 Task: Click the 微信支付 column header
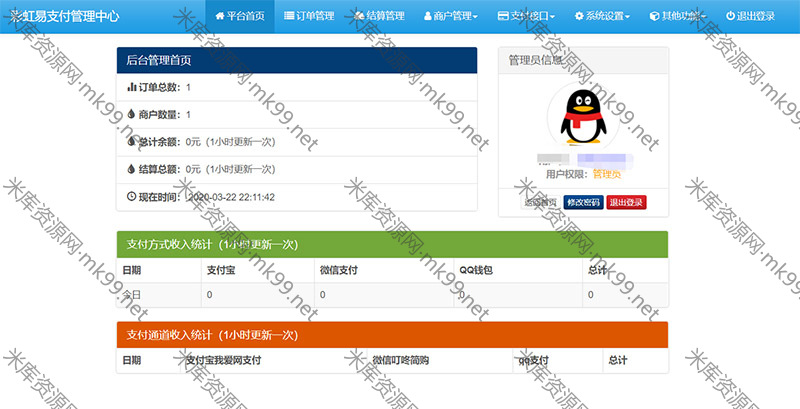[x=339, y=271]
